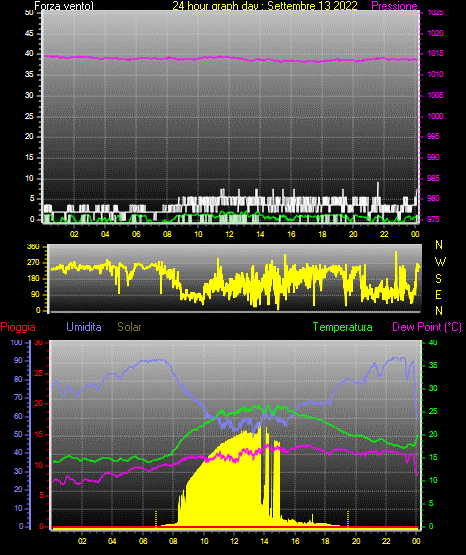Click the E wind direction marker
This screenshot has height=555, width=466.
tap(438, 294)
